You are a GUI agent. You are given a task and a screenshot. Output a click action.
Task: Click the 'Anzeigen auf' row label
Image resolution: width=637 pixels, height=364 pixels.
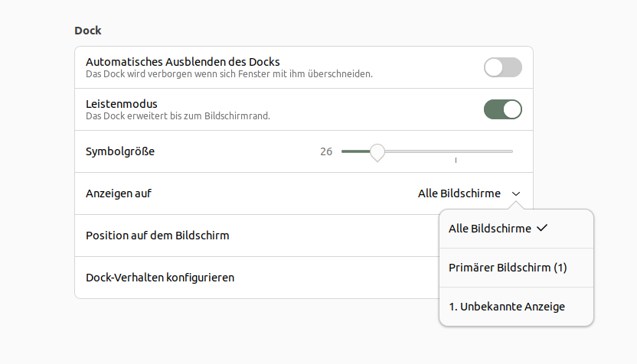tap(119, 193)
